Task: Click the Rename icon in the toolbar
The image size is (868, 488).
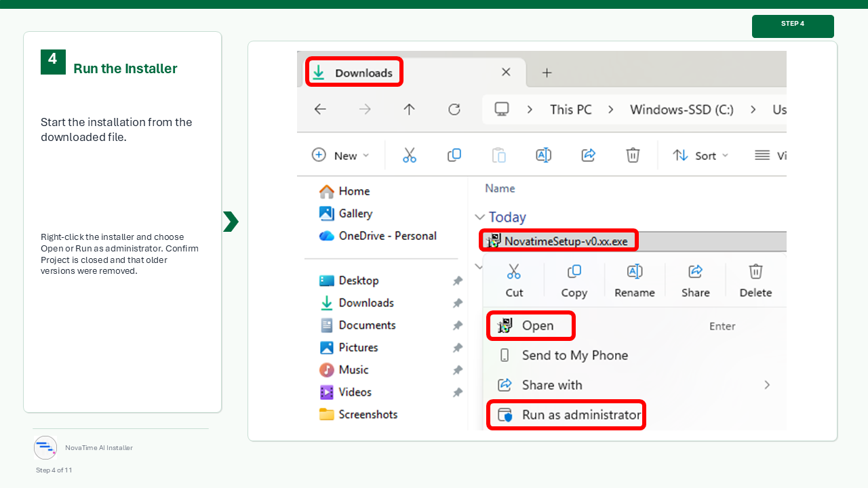Action: click(x=544, y=155)
